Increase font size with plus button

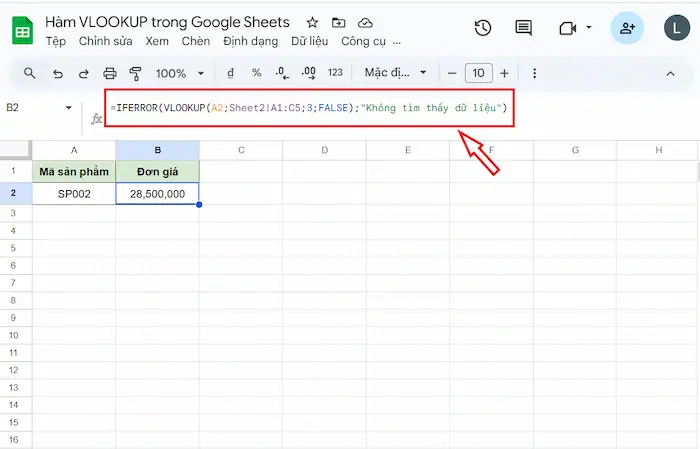504,73
